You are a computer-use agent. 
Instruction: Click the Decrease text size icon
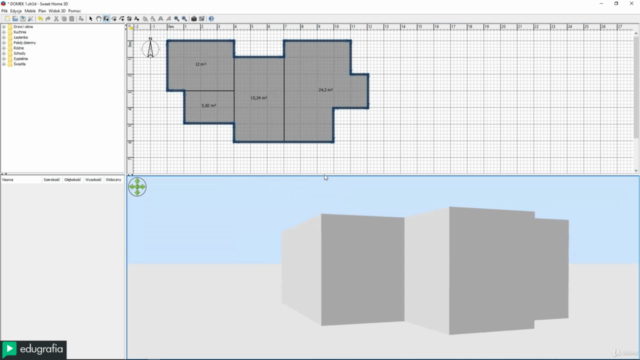pyautogui.click(x=153, y=19)
